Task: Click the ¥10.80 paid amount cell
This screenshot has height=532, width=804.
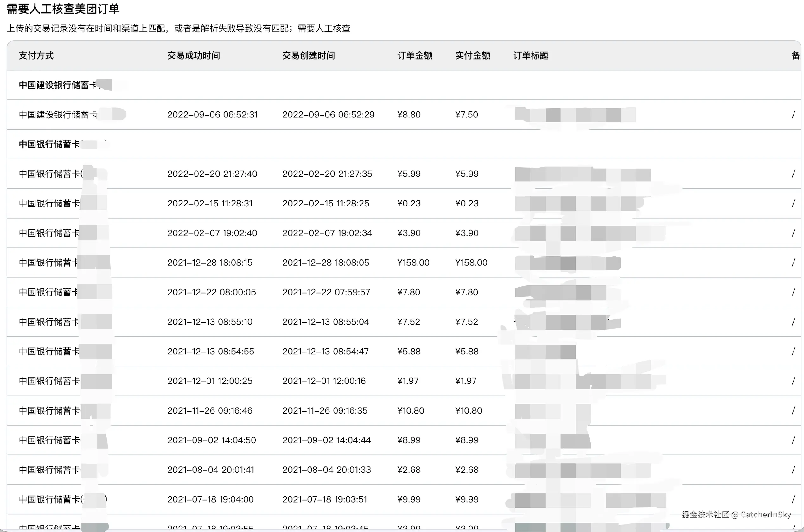Action: 469,410
